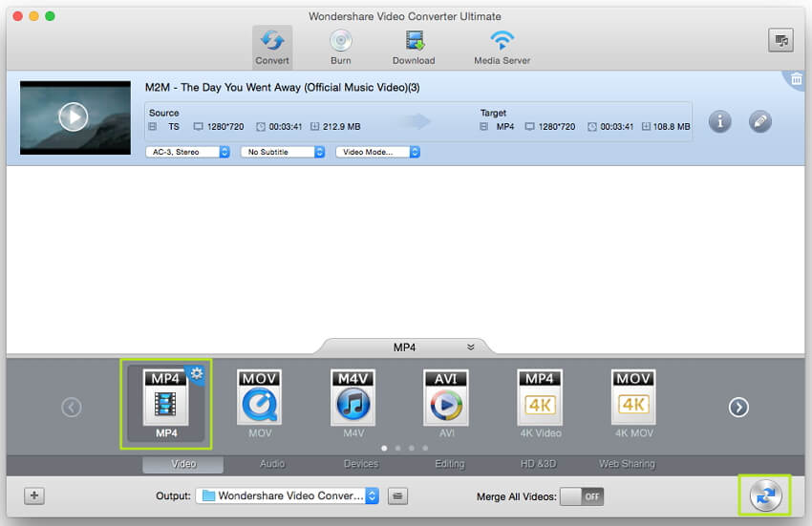This screenshot has width=812, height=526.
Task: Jump to the fourth format page dot
Action: click(x=425, y=448)
